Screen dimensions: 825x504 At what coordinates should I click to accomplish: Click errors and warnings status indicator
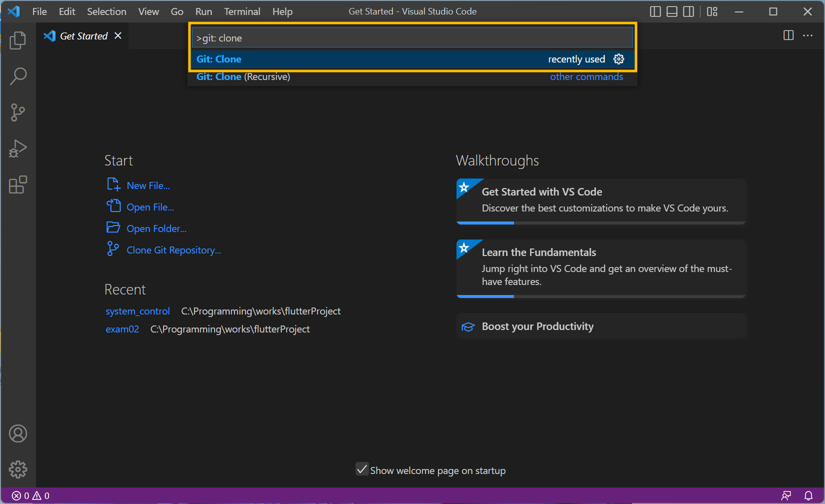click(30, 495)
